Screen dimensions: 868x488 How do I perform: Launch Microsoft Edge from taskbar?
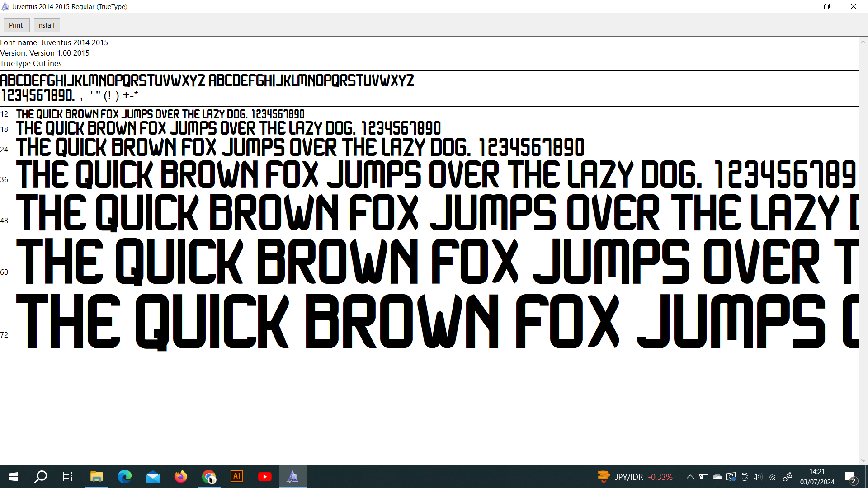tap(124, 477)
